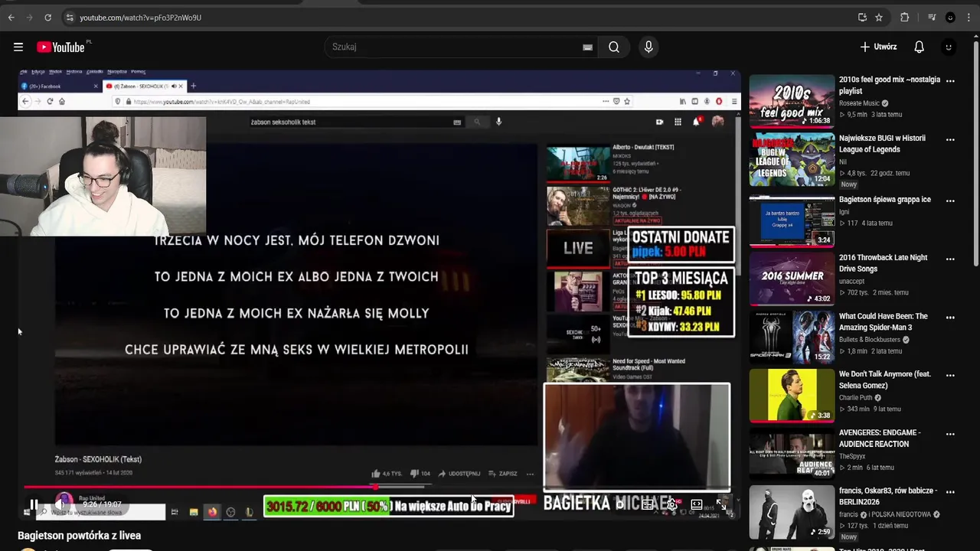Open options for Najwieksze BUGI video

point(950,139)
